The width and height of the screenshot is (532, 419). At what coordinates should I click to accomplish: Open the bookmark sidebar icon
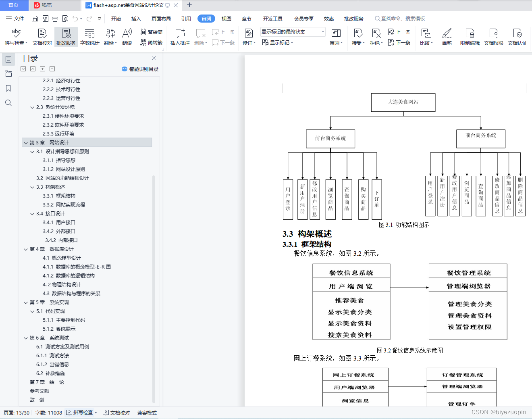8,88
